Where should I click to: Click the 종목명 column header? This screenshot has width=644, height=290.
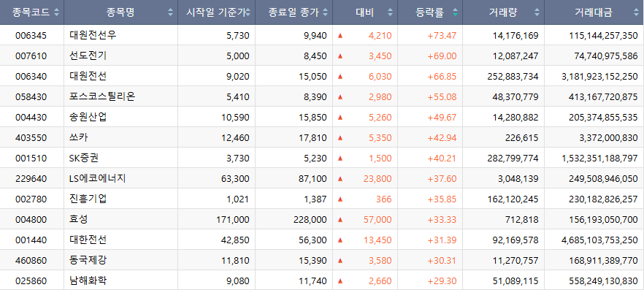pyautogui.click(x=120, y=12)
